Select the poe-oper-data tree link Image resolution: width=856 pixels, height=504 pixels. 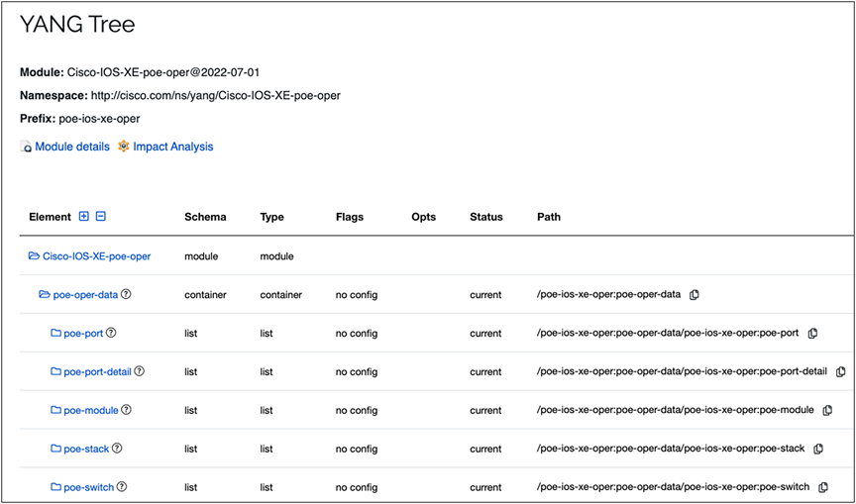click(86, 294)
